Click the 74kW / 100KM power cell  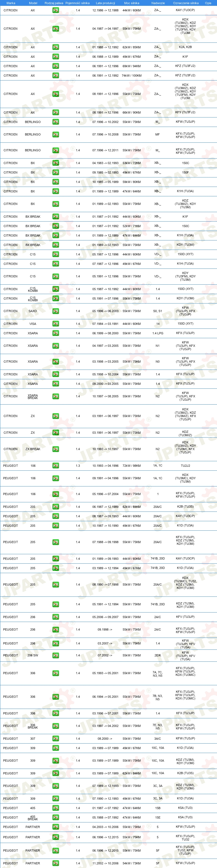[x=132, y=76]
